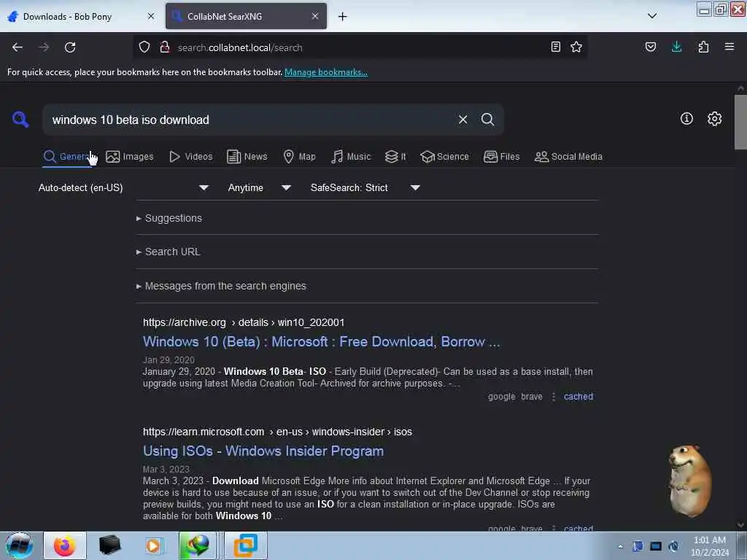
Task: Show the downloads panel
Action: coord(676,47)
